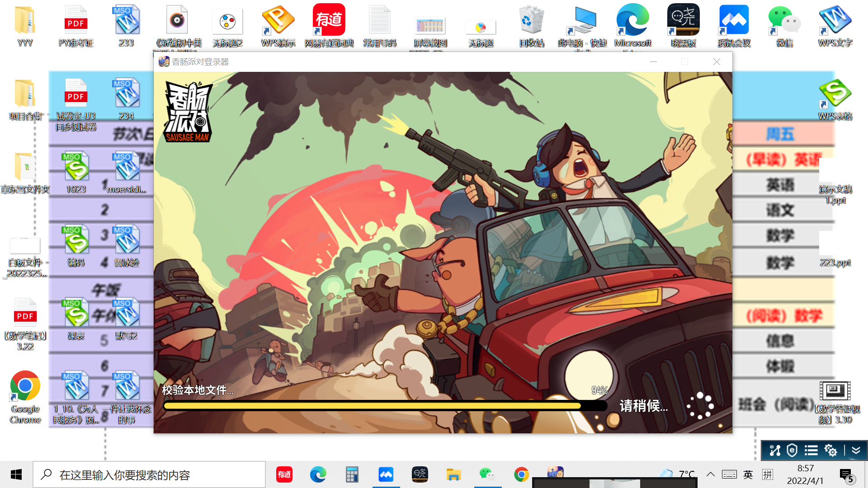Minimize the 香肠派对登录器 window
Viewport: 868px width, 488px height.
(x=653, y=62)
